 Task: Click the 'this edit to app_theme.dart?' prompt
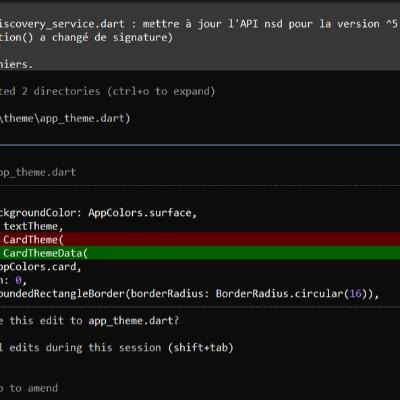tap(90, 321)
